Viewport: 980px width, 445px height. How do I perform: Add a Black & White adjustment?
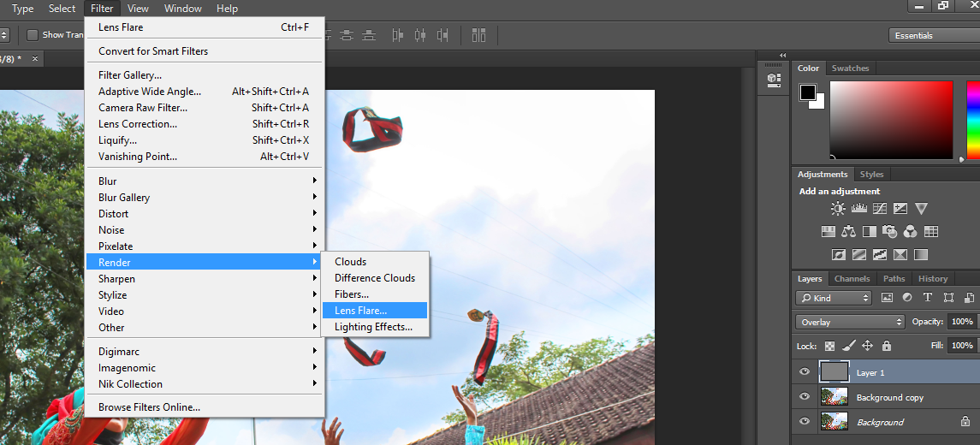[870, 232]
